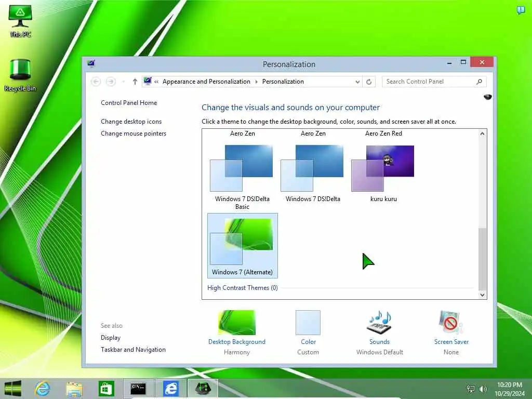Expand arrow after Appearance and Personalization
The height and width of the screenshot is (399, 532).
pos(256,82)
